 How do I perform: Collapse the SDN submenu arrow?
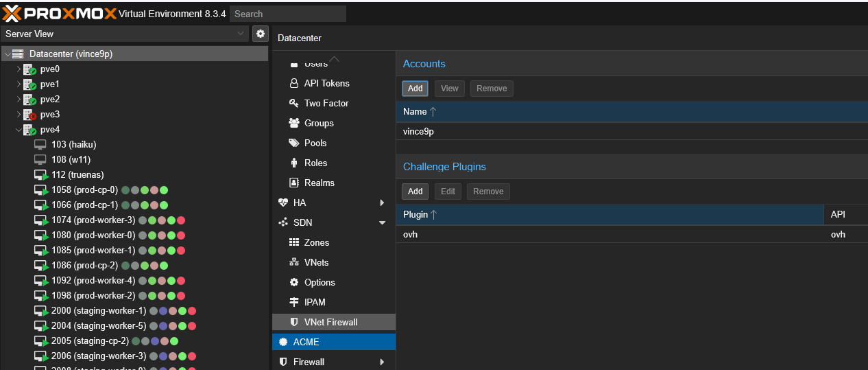coord(382,222)
